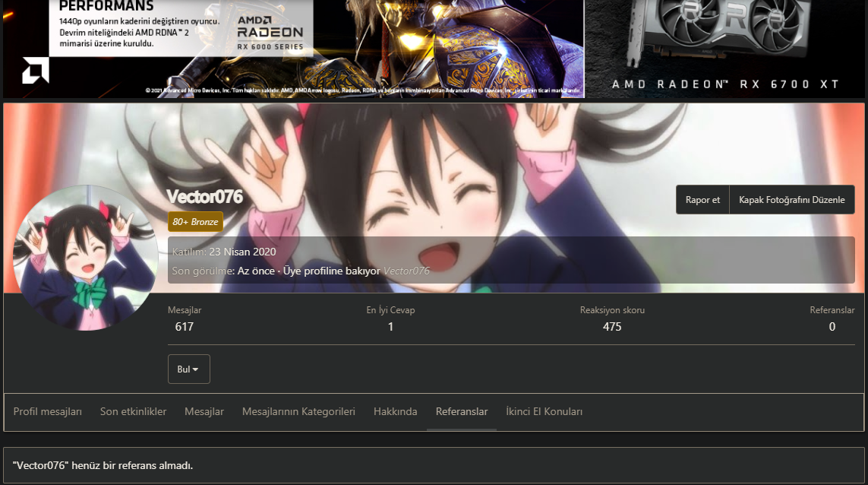This screenshot has height=485, width=868.
Task: Open the Mesajlar count 617
Action: point(185,327)
